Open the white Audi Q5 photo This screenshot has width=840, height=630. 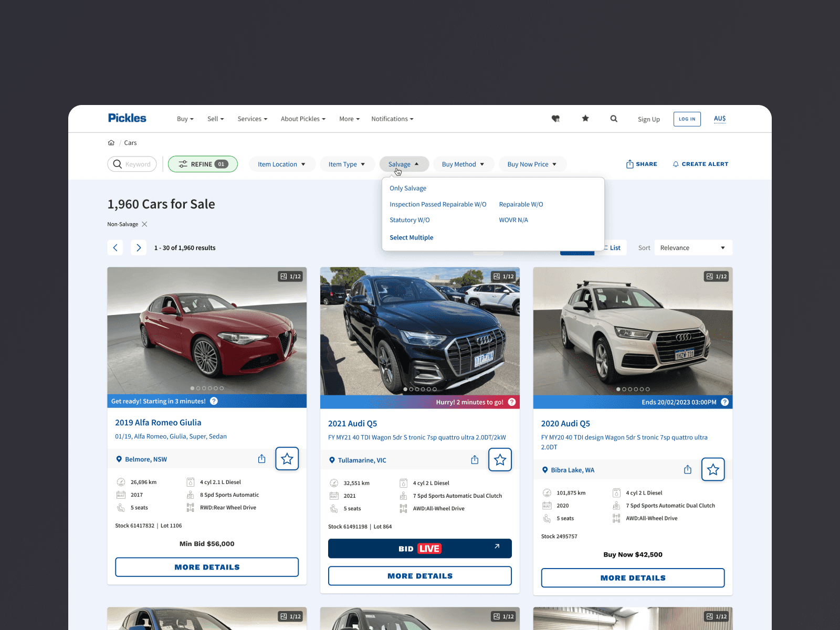(633, 331)
